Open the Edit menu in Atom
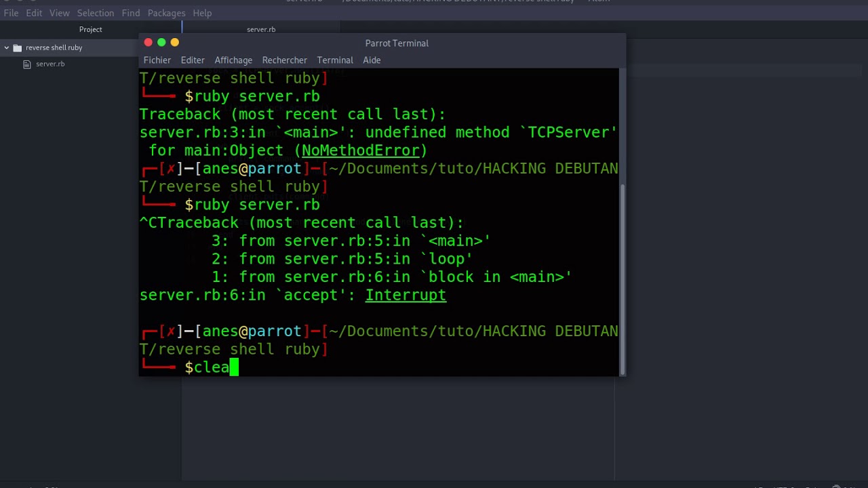Image resolution: width=868 pixels, height=488 pixels. click(34, 13)
